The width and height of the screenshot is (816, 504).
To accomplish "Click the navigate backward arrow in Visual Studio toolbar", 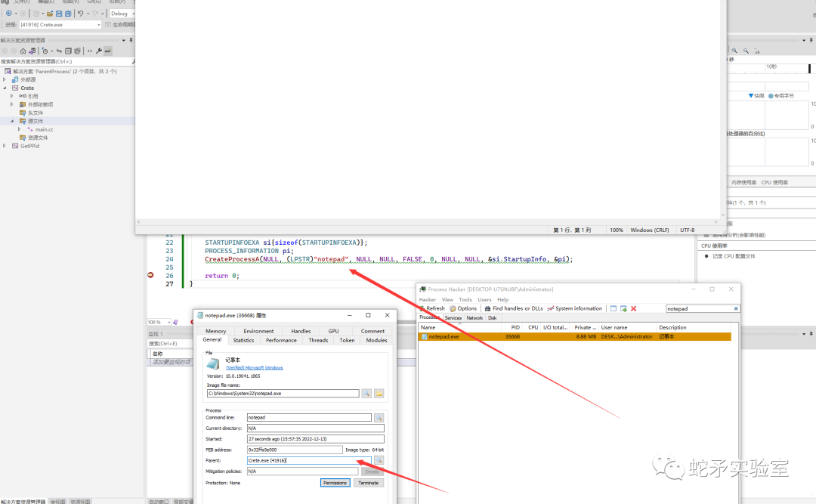I will pos(9,14).
